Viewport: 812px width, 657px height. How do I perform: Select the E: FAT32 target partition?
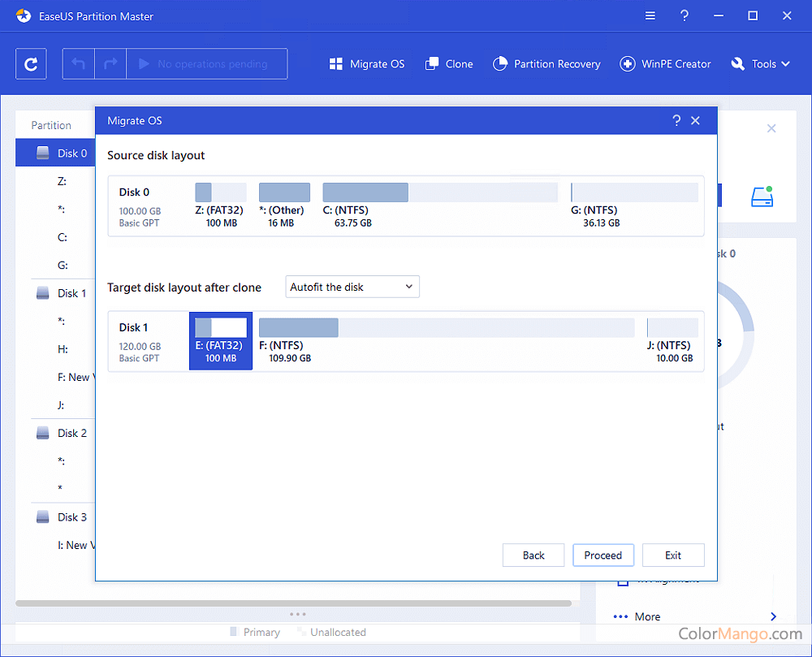[x=221, y=340]
